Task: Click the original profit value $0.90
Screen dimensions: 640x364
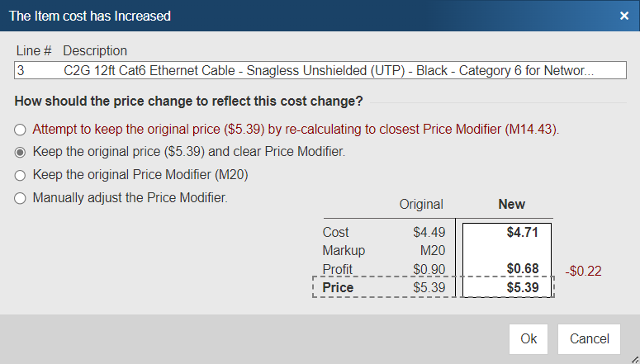Action: point(429,269)
